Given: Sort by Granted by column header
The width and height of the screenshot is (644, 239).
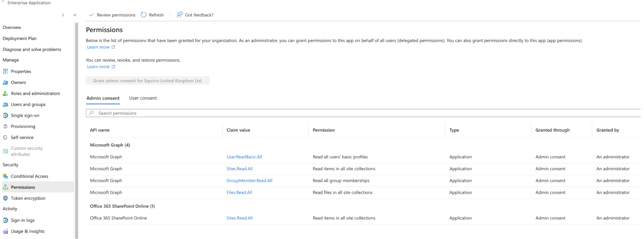Looking at the screenshot, I should (x=608, y=130).
